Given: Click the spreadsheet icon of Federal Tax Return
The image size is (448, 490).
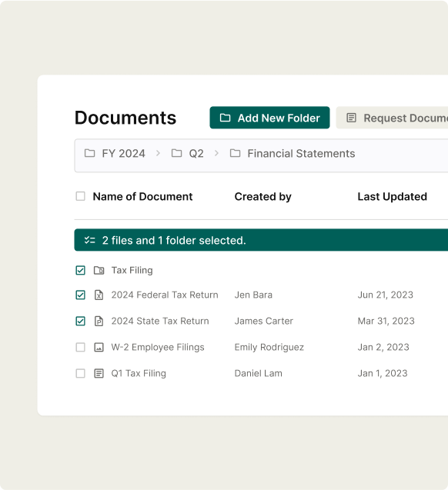Looking at the screenshot, I should [x=99, y=295].
